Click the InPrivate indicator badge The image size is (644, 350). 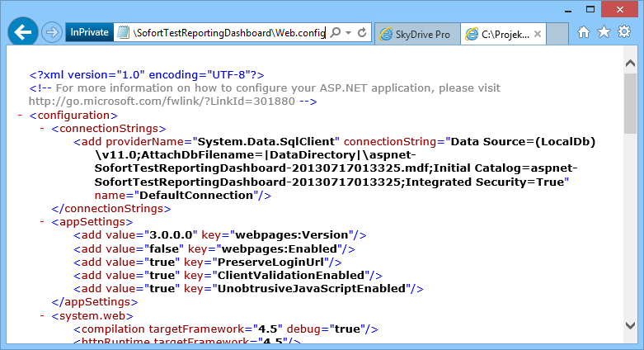[89, 33]
